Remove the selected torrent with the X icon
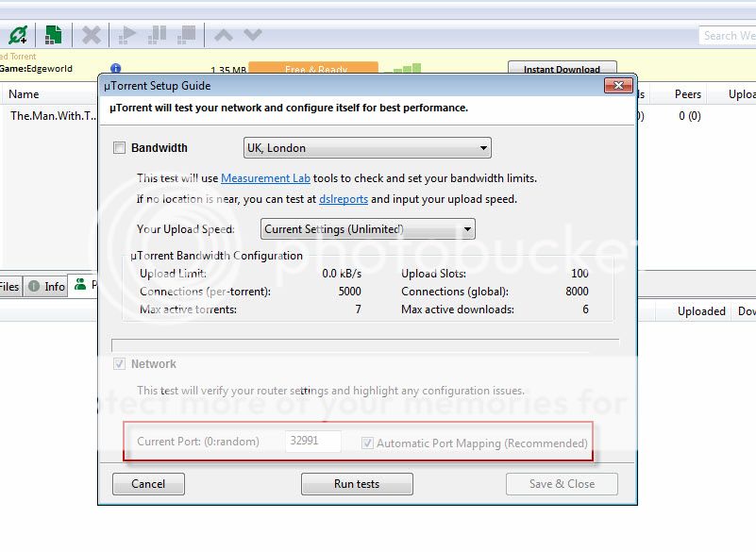 tap(92, 35)
